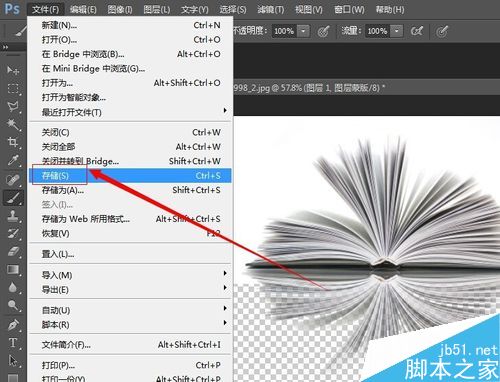Open the 选择(S) menu
500x382 pixels.
233,9
